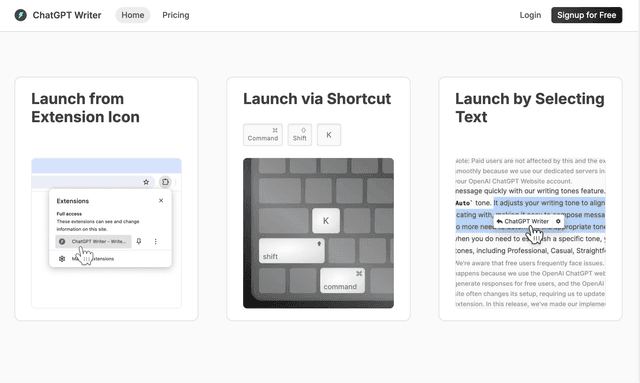The height and width of the screenshot is (383, 640).
Task: Click the pin icon next to ChatGPT Writer extension
Action: pyautogui.click(x=139, y=241)
